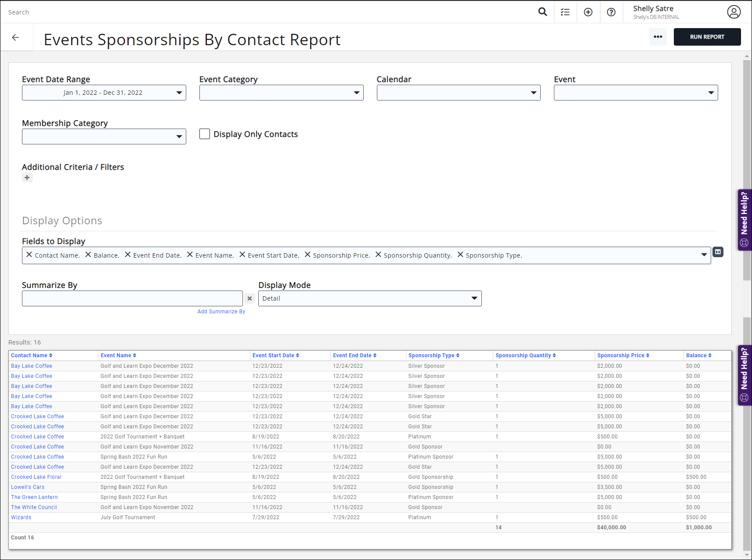Clear the Summarize By field

tap(249, 298)
